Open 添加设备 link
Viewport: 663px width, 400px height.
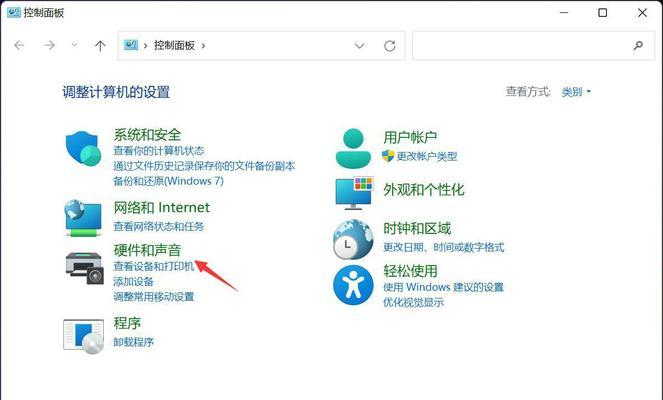coord(133,281)
